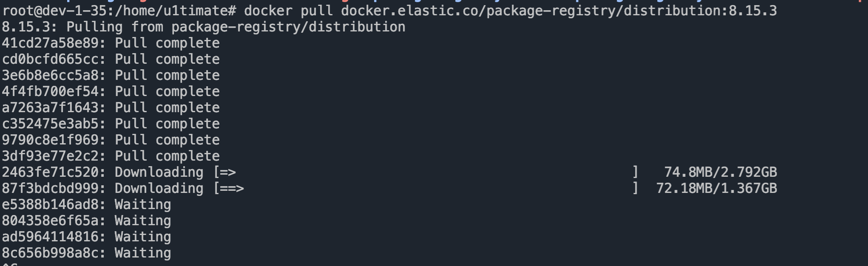Click the 74.8MB/2.792GB download size
Viewport: 868px width, 266px height.
pyautogui.click(x=720, y=172)
